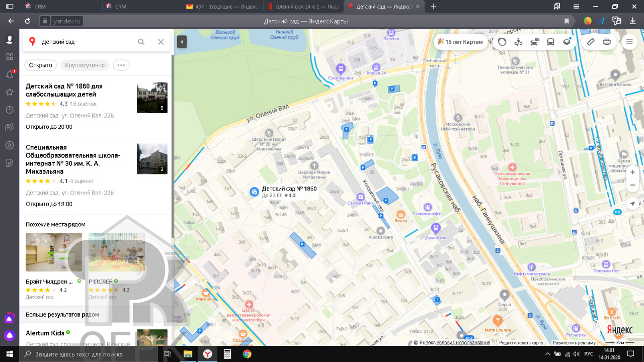Open the print map option
Screen dimensions: 644x362
pyautogui.click(x=607, y=42)
